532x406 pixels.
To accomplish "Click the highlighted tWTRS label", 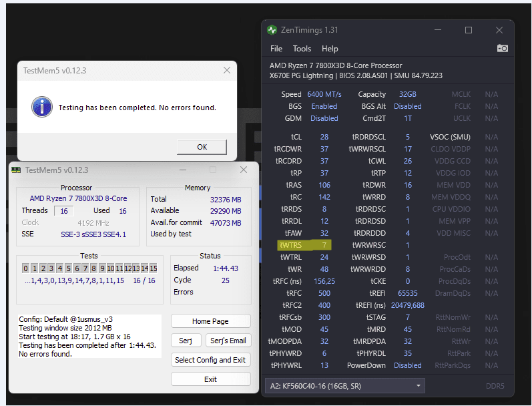I will 290,245.
